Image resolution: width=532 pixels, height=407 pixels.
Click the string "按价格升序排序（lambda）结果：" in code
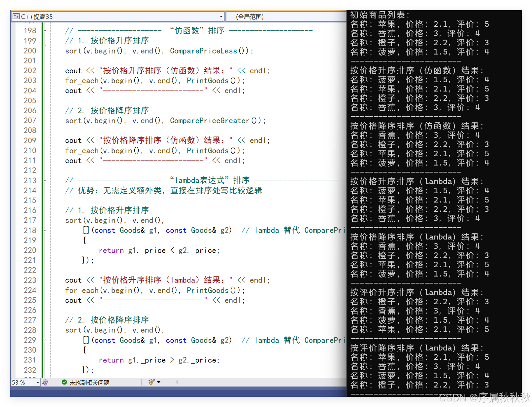(166, 280)
